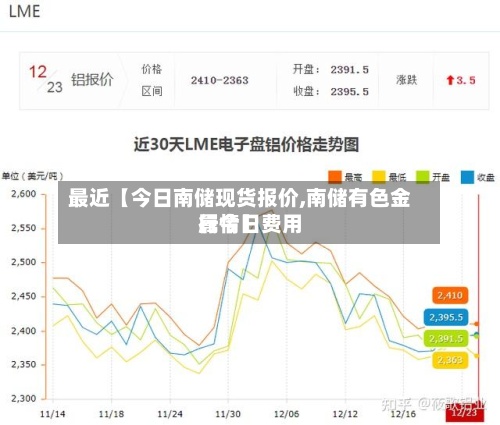
Task: Click the 收盘: label in quote panel
Action: point(307,91)
